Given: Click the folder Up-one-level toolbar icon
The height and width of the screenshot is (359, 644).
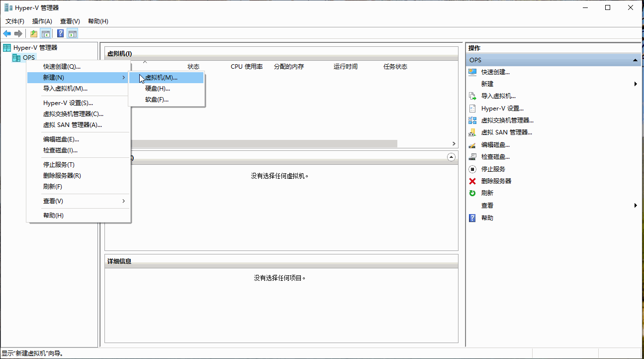Looking at the screenshot, I should (x=33, y=33).
